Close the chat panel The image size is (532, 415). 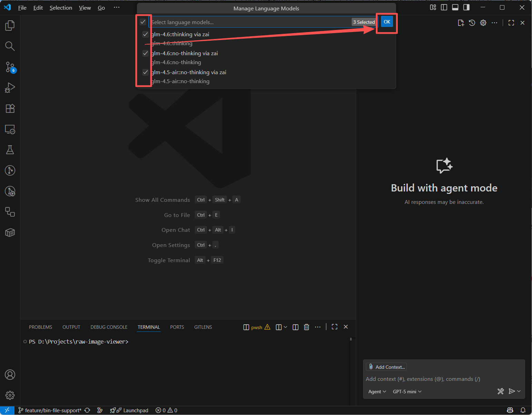[523, 23]
